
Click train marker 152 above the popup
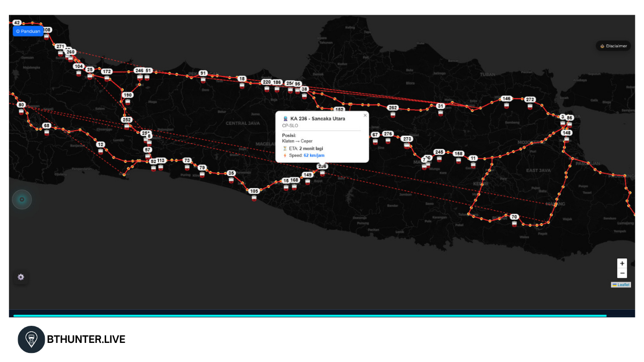pos(339,109)
